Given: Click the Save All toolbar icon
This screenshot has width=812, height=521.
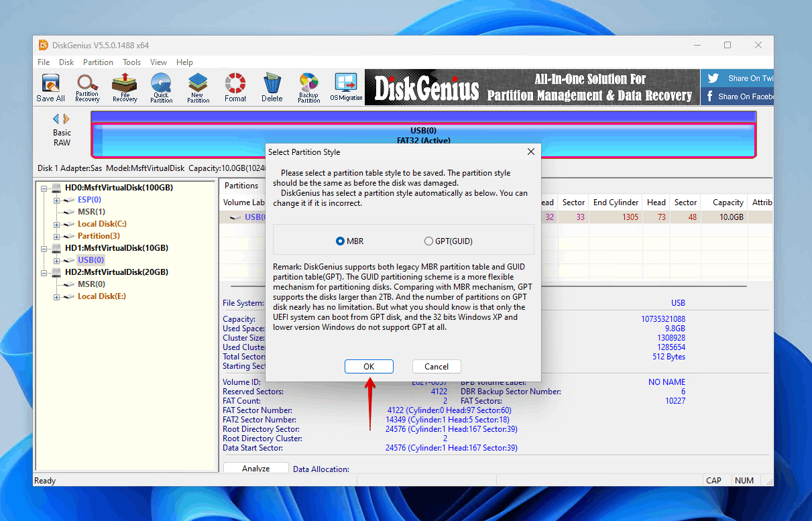Looking at the screenshot, I should coord(50,87).
